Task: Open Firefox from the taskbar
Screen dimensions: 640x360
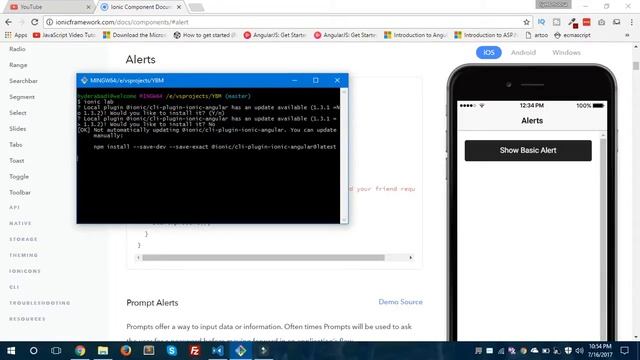Action: pos(126,351)
